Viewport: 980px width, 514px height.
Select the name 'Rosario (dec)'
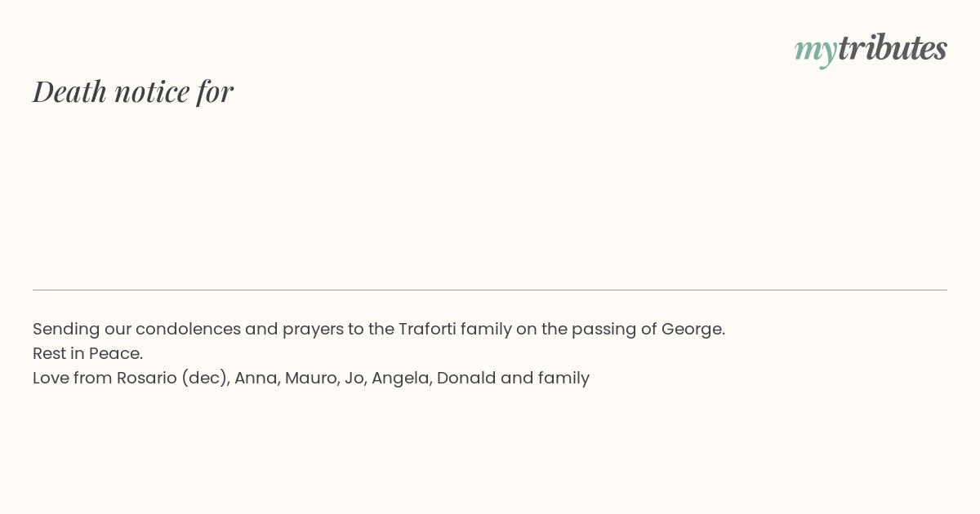[173, 378]
